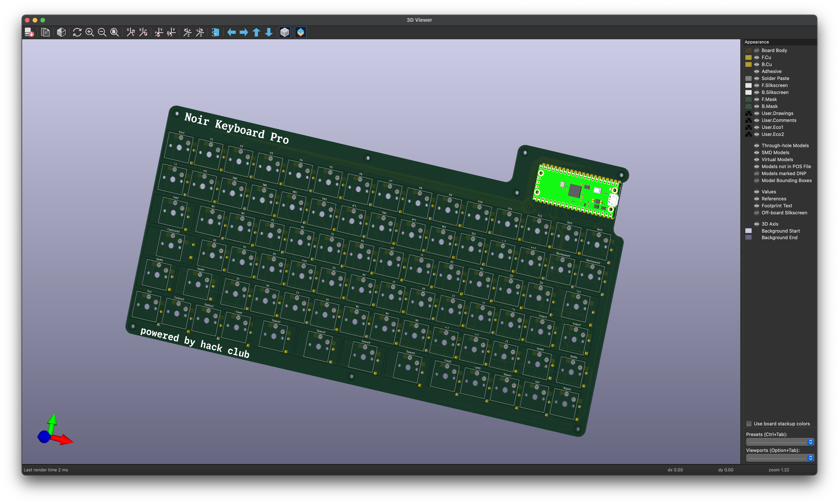839x504 pixels.
Task: Move board up arrow
Action: pyautogui.click(x=256, y=32)
